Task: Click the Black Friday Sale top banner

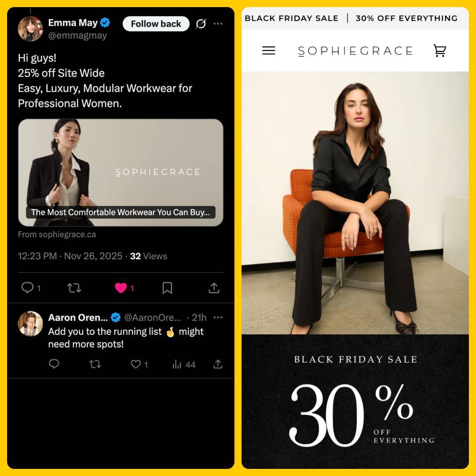Action: pos(351,18)
